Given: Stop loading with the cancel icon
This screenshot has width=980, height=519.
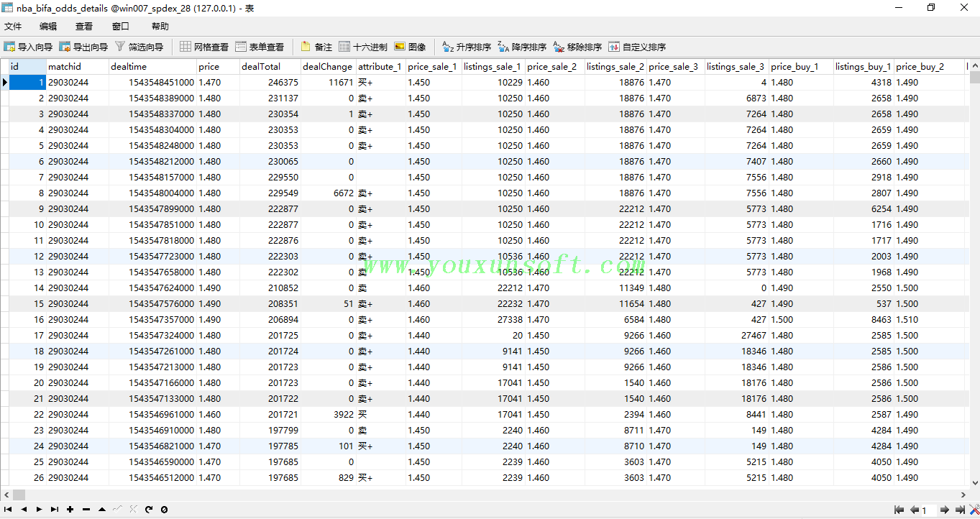Looking at the screenshot, I should click(164, 510).
